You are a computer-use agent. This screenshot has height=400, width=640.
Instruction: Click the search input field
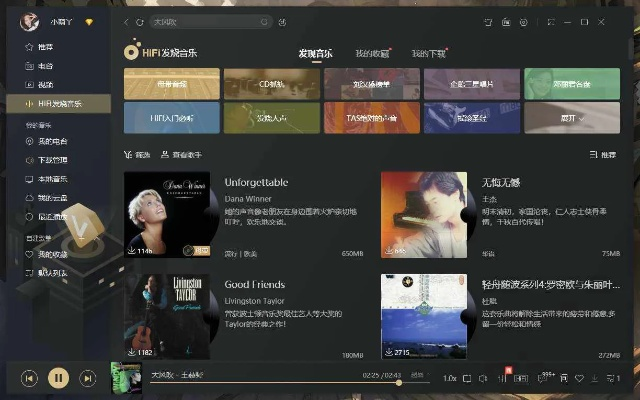[210, 21]
